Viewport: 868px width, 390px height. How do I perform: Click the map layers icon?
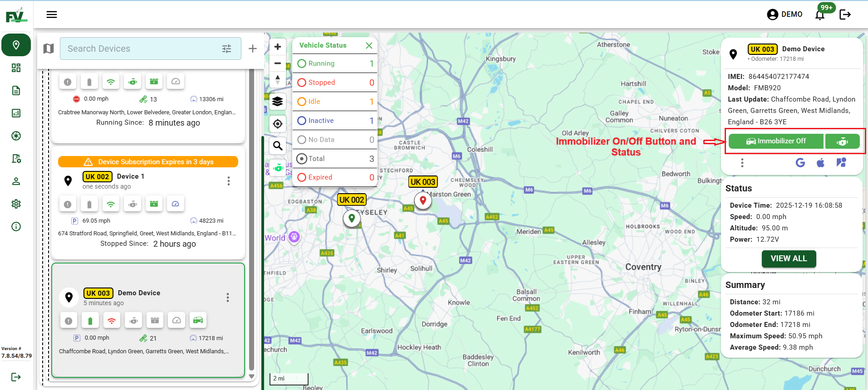coord(278,101)
